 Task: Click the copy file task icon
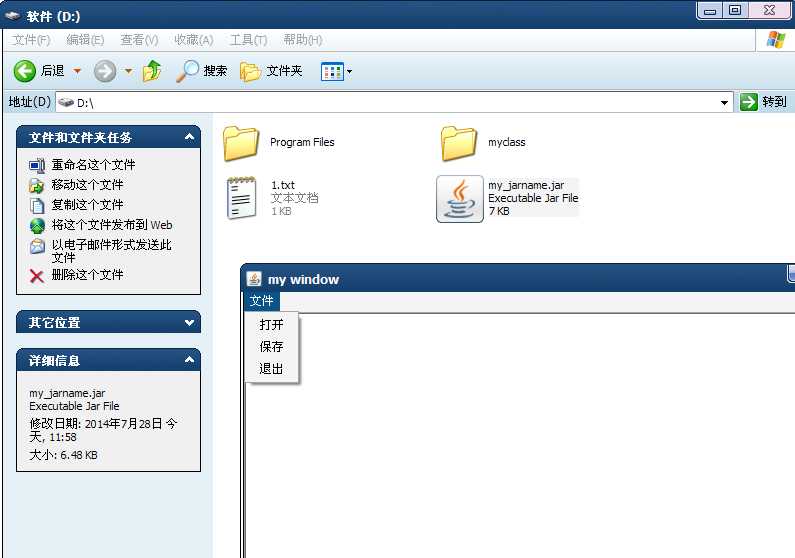37,205
